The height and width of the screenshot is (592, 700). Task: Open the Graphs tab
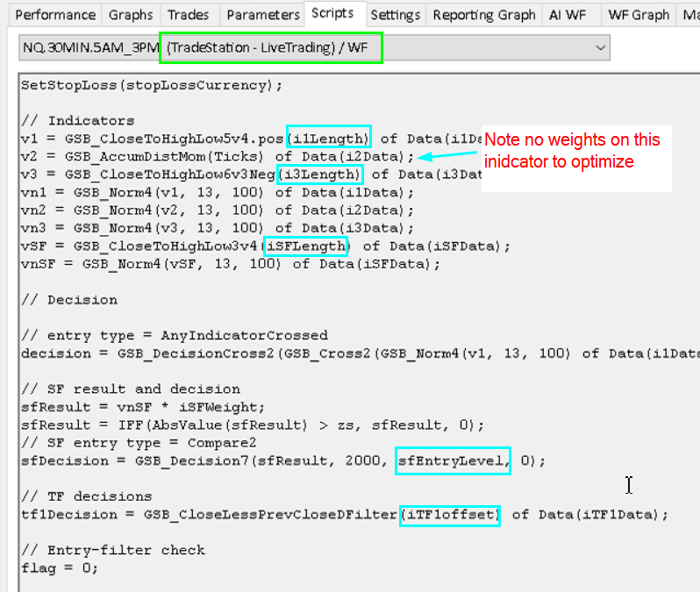131,15
